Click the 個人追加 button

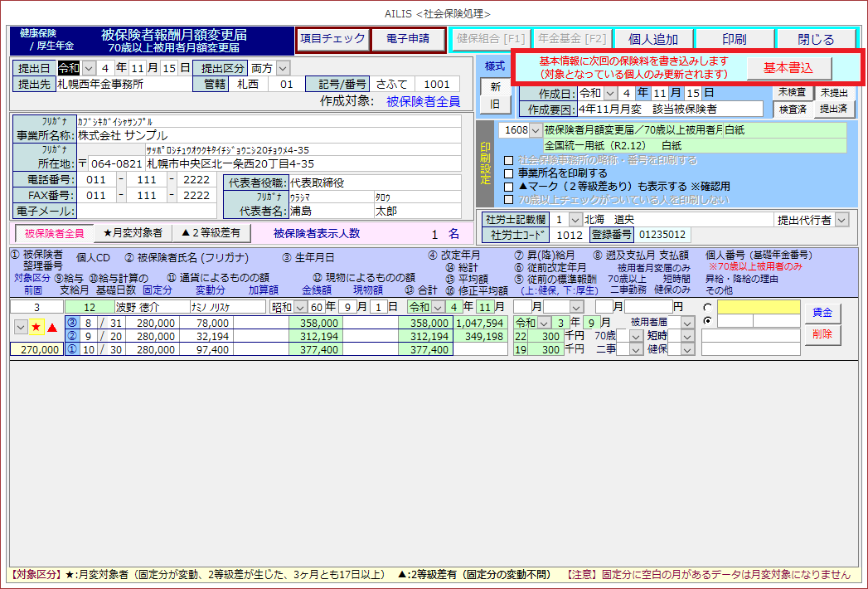652,39
